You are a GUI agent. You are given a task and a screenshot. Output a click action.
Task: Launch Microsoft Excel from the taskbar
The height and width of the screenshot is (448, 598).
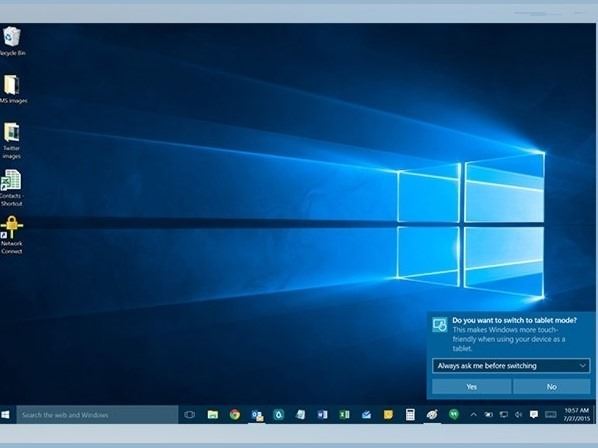pos(344,414)
